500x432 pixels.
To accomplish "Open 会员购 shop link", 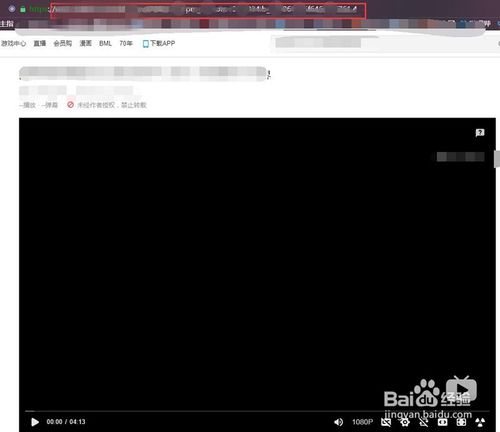I will pyautogui.click(x=63, y=43).
